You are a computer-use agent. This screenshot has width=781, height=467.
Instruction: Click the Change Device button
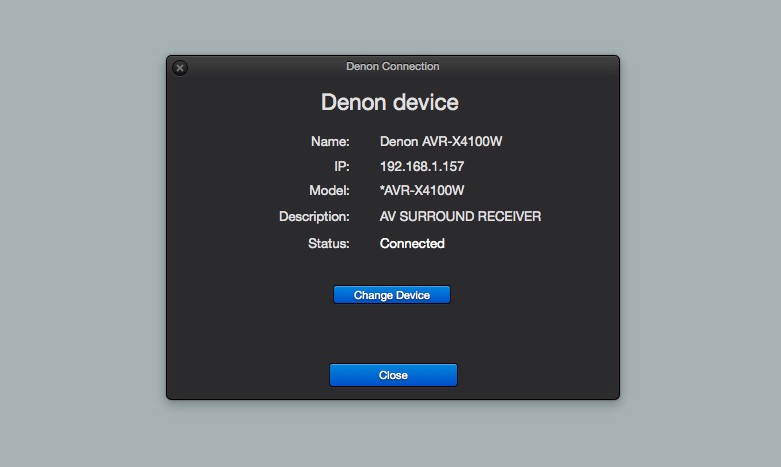tap(392, 295)
